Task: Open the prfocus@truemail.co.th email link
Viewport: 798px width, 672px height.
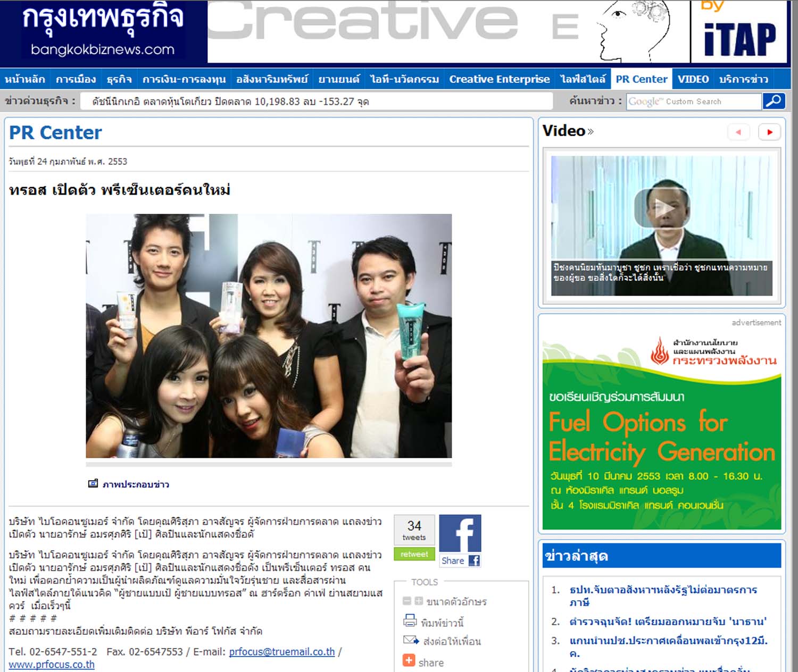Action: tap(282, 652)
